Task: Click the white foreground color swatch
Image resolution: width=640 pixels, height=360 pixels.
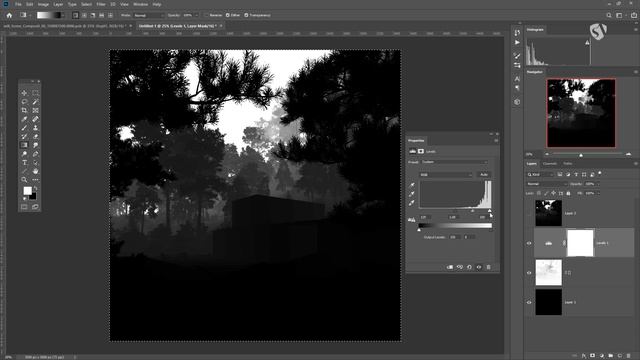Action: [27, 191]
